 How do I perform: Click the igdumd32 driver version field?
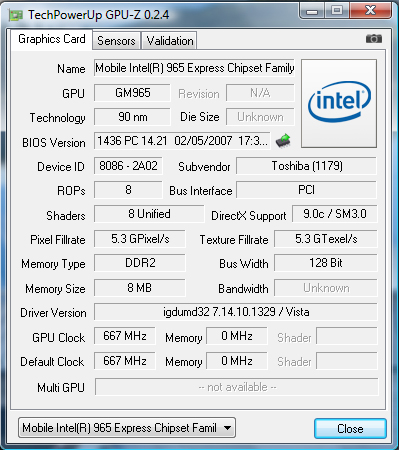236,312
